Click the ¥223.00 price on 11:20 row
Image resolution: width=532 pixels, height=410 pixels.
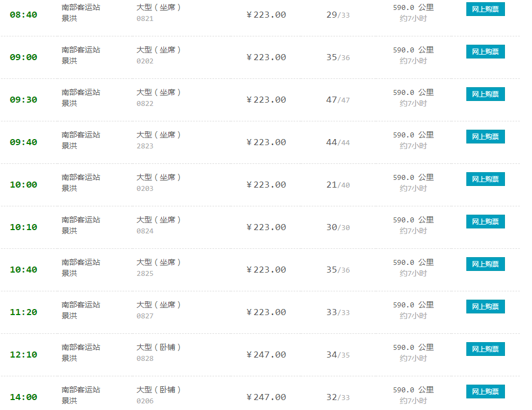(266, 312)
